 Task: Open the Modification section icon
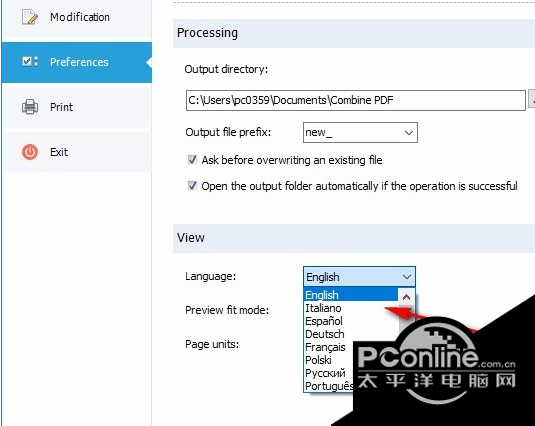point(30,17)
